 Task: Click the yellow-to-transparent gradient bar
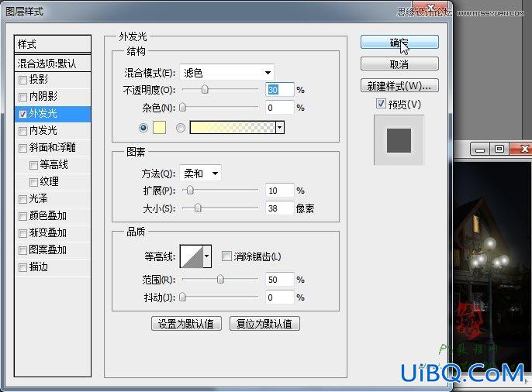point(233,127)
